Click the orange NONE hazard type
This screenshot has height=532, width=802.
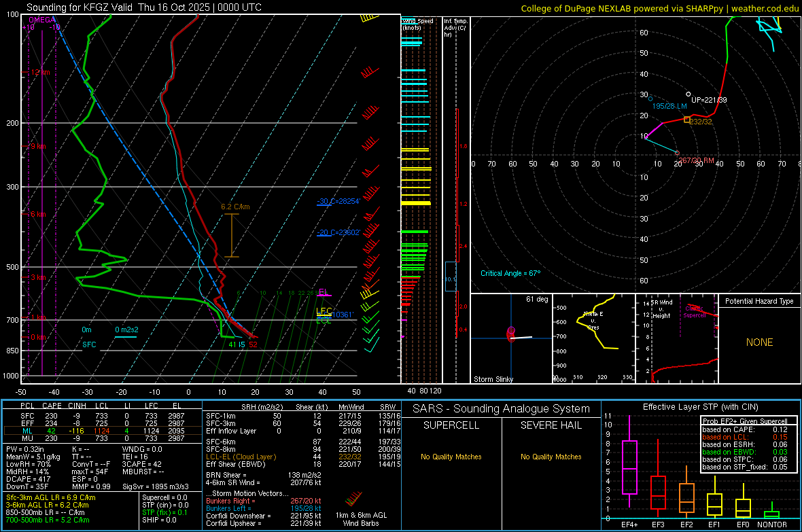point(759,342)
